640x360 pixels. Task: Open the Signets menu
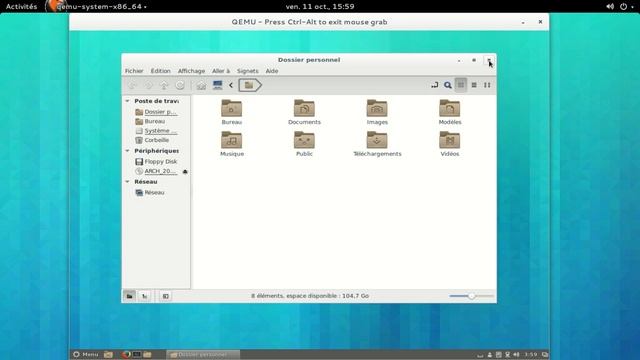point(247,71)
